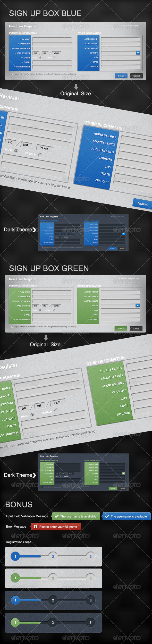The image size is (152, 644).
Task: Select the Female radio in the enlarged green preview
Action: coord(56,410)
